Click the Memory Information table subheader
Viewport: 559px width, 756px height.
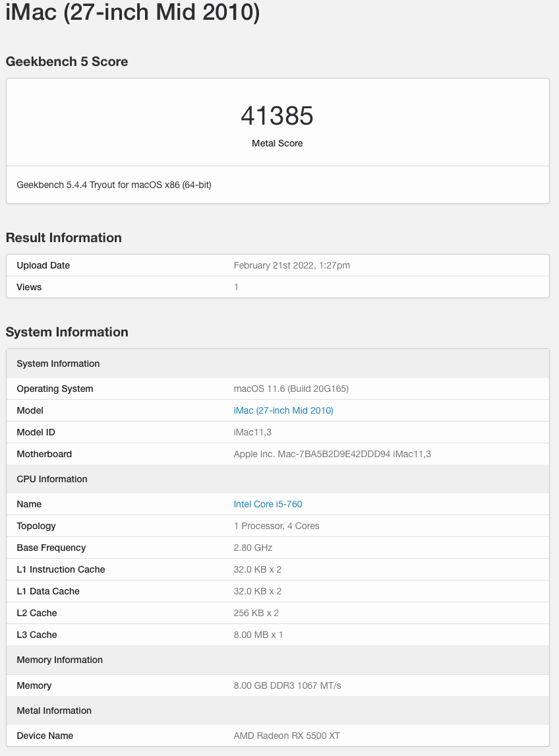[x=59, y=660]
